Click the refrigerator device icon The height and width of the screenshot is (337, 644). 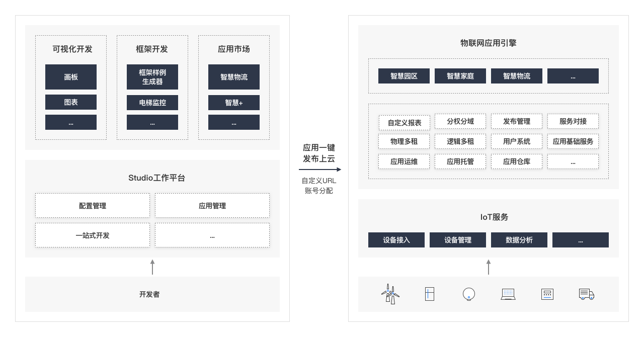pyautogui.click(x=428, y=294)
